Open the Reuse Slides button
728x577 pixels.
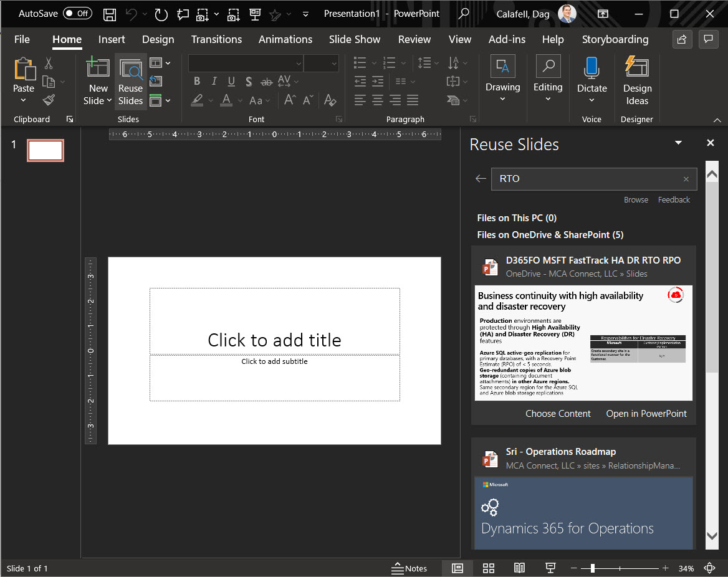coord(130,82)
